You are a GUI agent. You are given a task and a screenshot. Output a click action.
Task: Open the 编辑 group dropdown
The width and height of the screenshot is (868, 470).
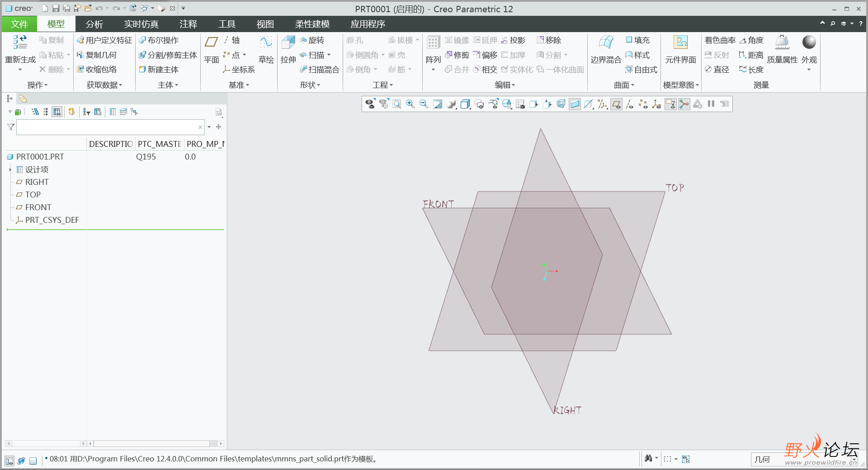click(x=505, y=85)
